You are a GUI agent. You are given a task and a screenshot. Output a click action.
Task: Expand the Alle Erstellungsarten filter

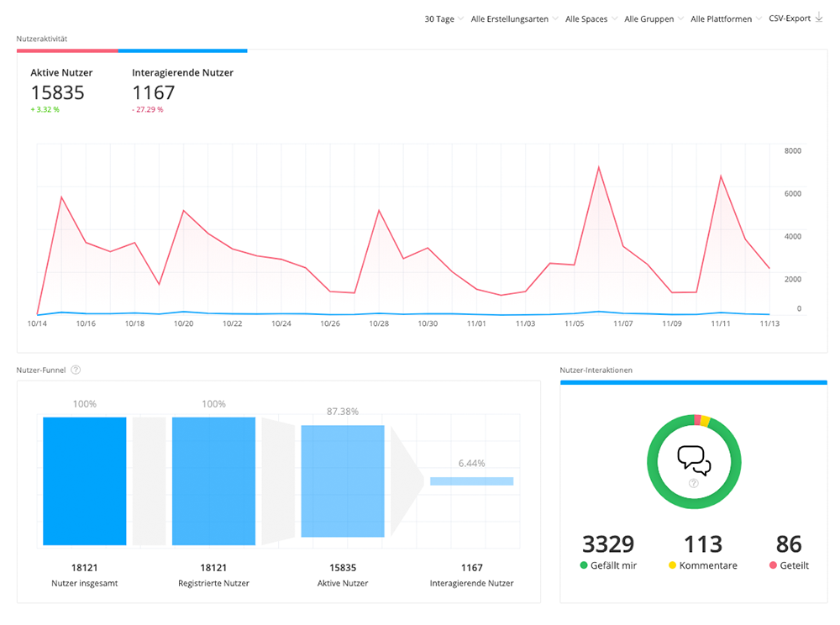pyautogui.click(x=514, y=18)
